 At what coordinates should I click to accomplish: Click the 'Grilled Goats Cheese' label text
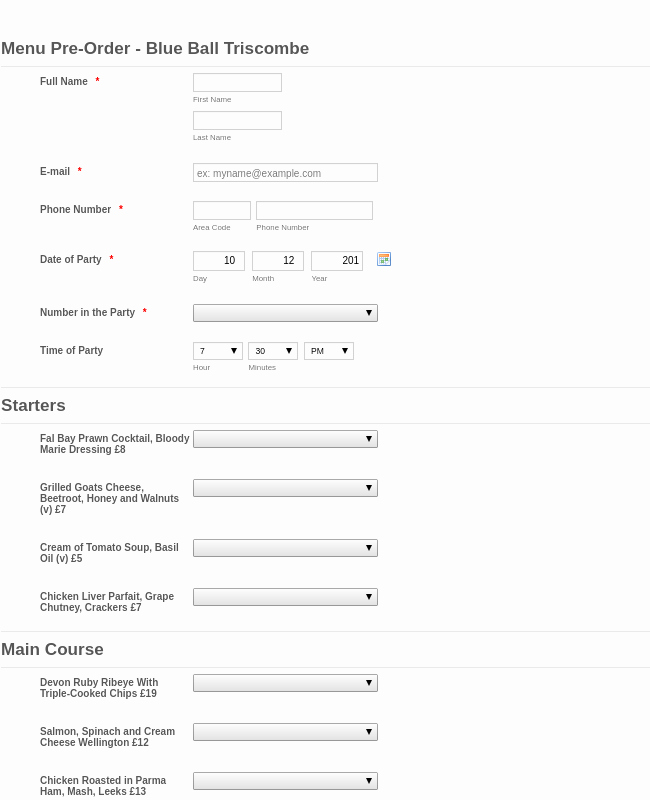[109, 498]
